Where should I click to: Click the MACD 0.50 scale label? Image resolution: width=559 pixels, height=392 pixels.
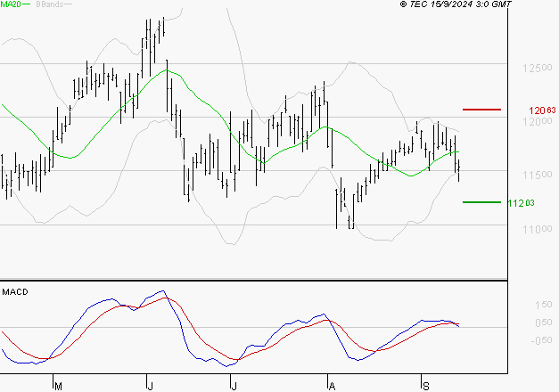pos(543,323)
